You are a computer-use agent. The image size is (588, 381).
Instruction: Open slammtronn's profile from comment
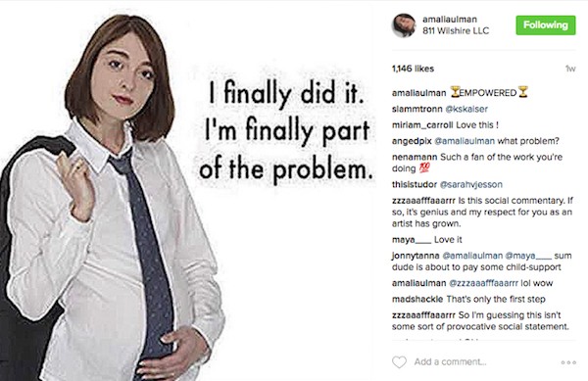click(417, 109)
